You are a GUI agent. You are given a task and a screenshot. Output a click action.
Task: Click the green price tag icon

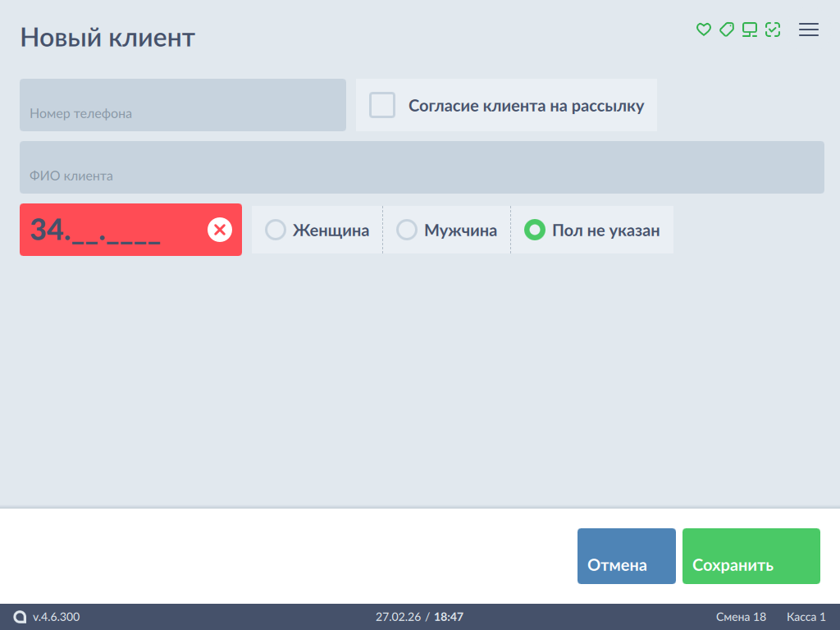[x=726, y=30]
